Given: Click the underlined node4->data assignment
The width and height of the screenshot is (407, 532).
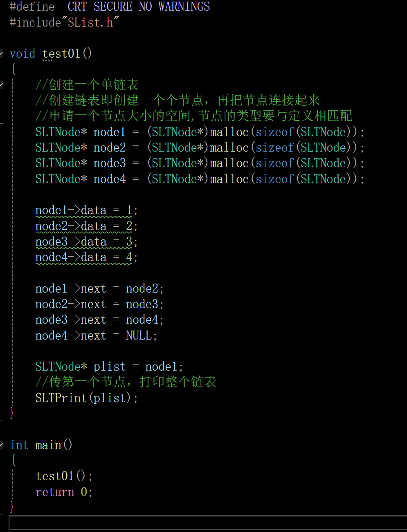Looking at the screenshot, I should click(x=86, y=257).
